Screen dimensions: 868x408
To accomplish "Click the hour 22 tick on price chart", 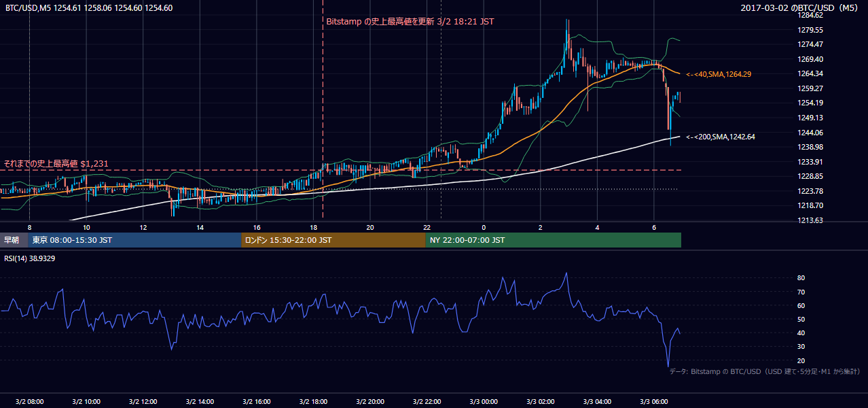I will pyautogui.click(x=427, y=227).
